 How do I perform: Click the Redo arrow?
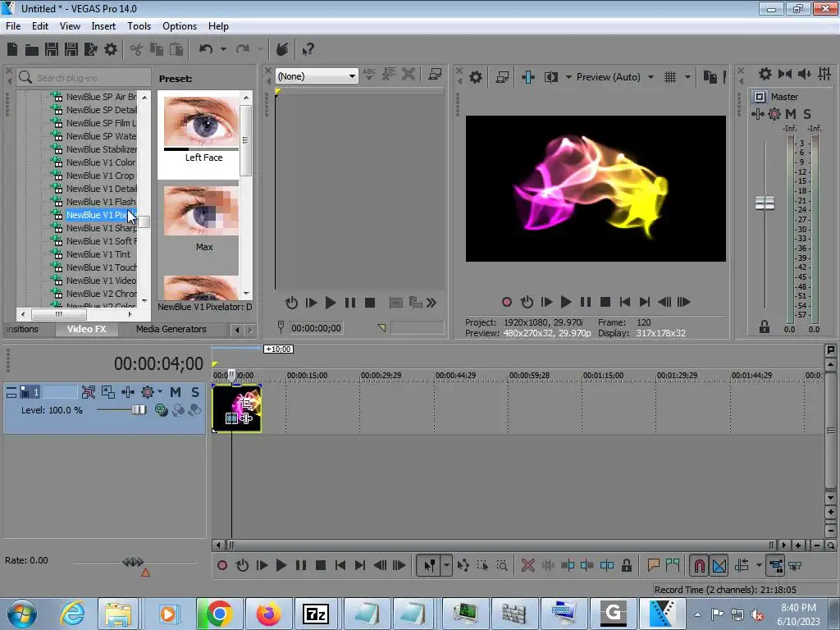[243, 49]
